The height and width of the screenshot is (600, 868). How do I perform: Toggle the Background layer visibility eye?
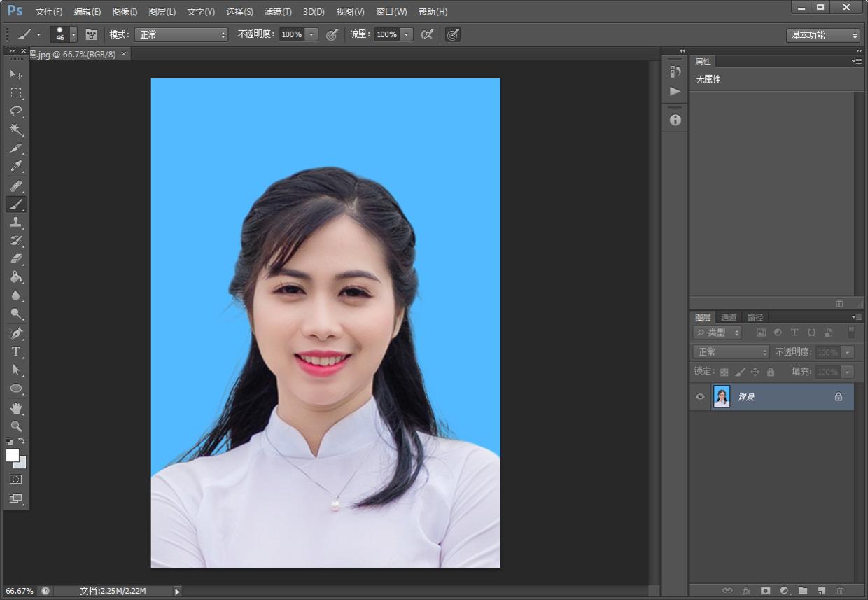pyautogui.click(x=699, y=397)
